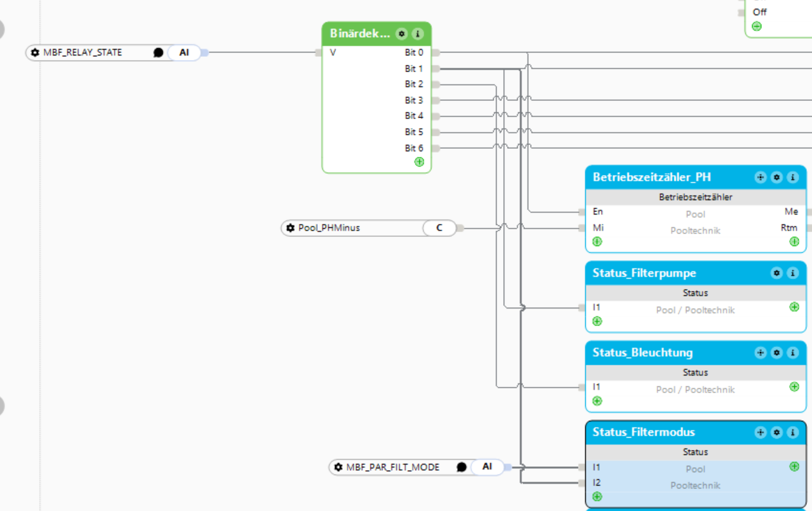This screenshot has height=511, width=812.
Task: Click the move icon on the Status_Filtermodus header
Action: click(x=760, y=432)
